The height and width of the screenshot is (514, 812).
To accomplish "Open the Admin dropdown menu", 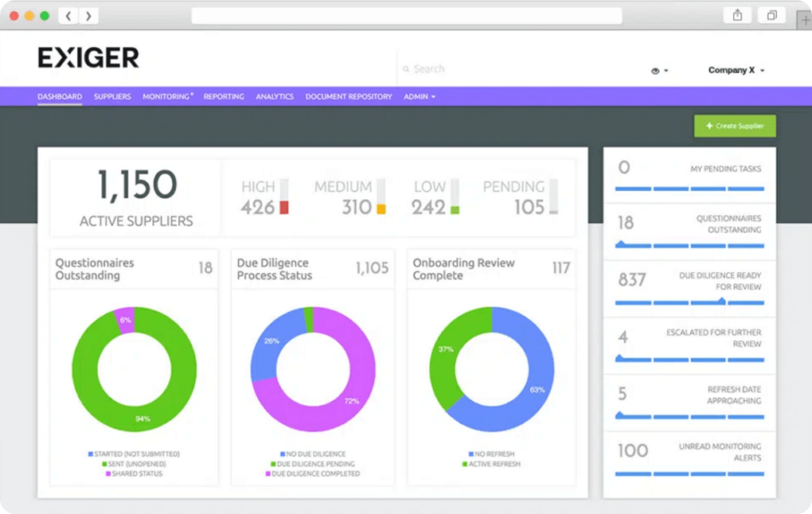I will tap(419, 97).
